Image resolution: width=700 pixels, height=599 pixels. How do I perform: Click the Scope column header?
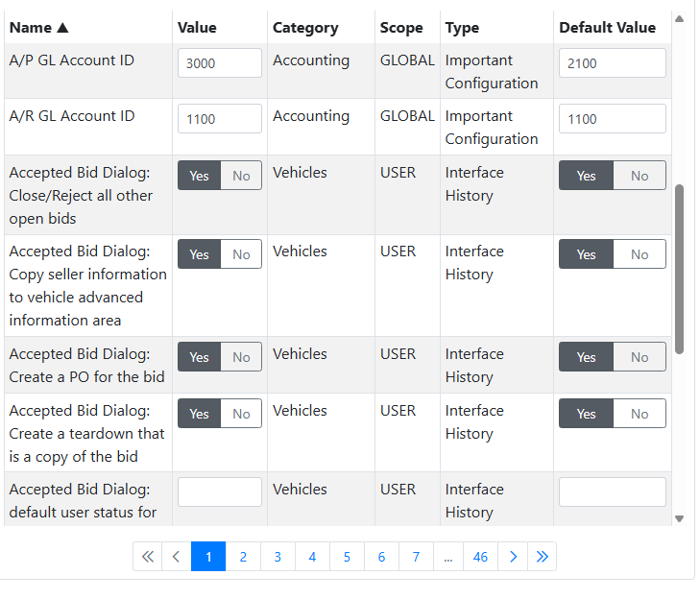tap(401, 28)
